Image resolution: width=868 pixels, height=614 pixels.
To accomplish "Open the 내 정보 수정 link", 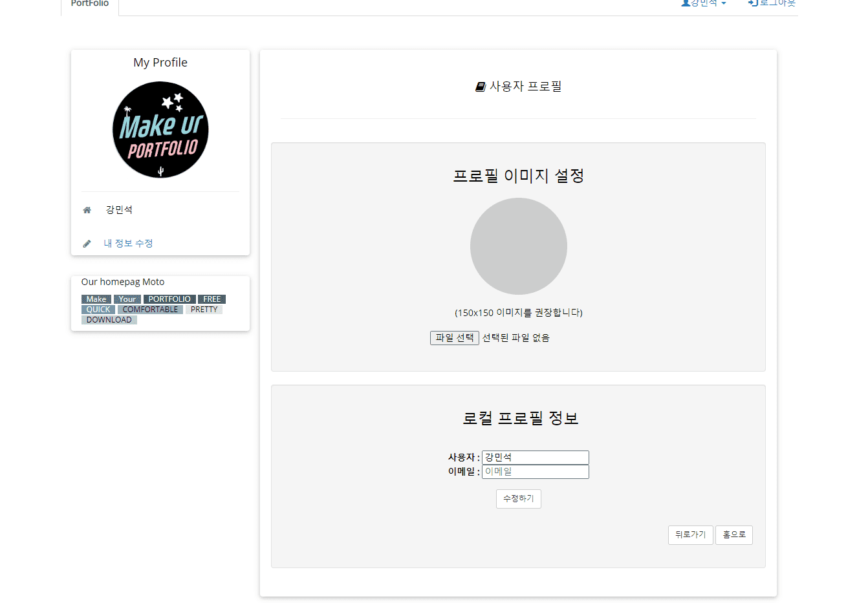I will pos(128,244).
